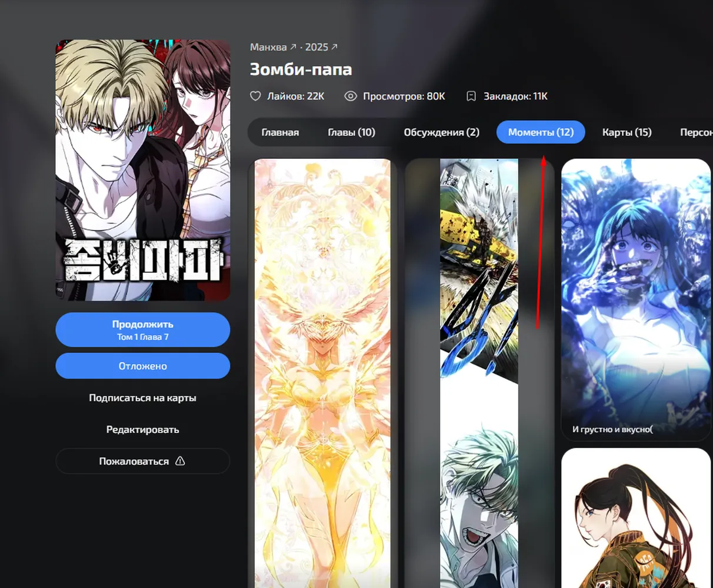
Task: Select the Моменты (12) tab
Action: click(x=541, y=132)
